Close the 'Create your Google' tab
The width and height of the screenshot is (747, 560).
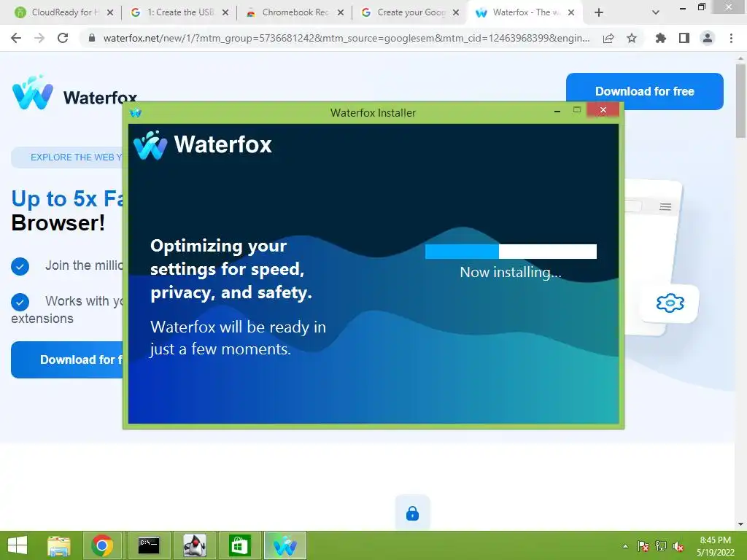[456, 12]
